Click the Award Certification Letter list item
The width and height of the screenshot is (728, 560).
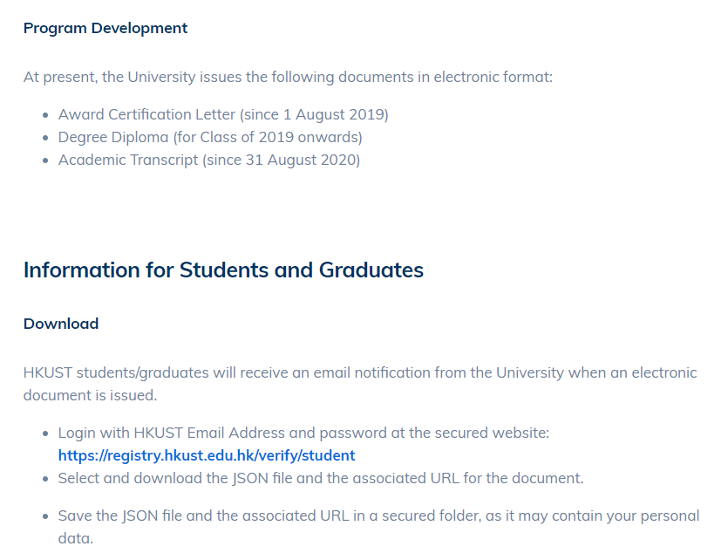(223, 114)
